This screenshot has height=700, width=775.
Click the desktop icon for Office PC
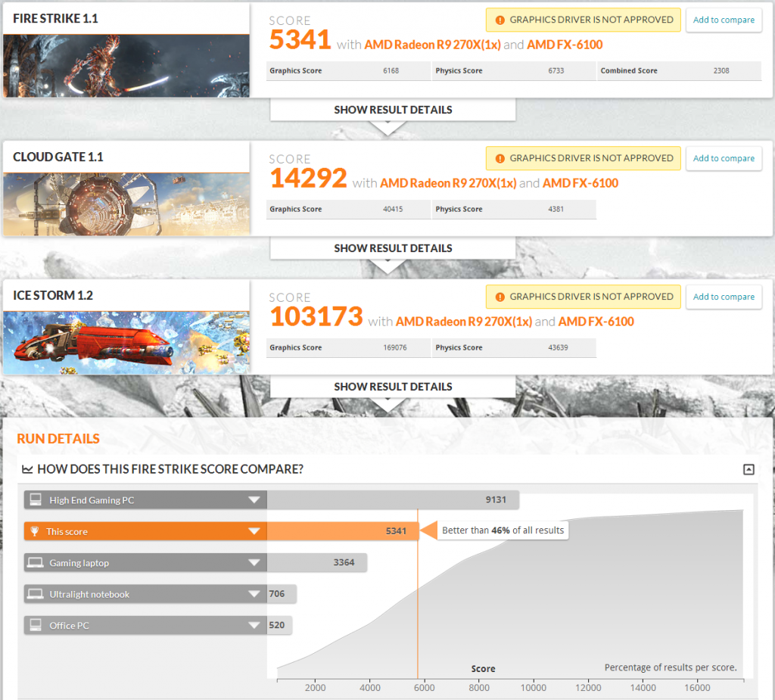click(36, 625)
